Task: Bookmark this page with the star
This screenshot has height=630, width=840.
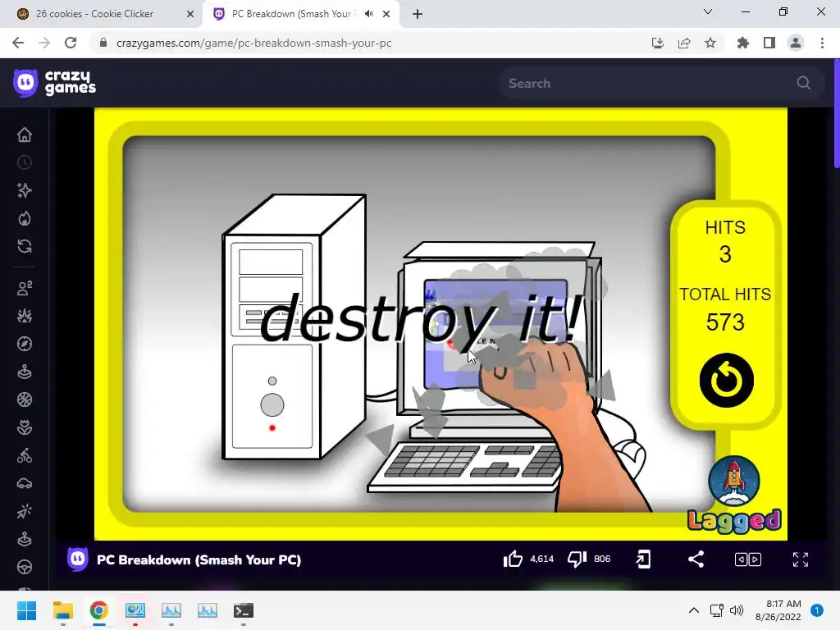Action: 710,43
